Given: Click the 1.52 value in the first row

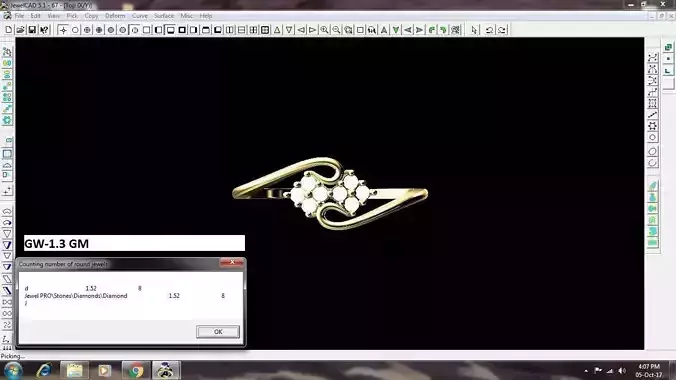Looking at the screenshot, I should click(91, 288).
